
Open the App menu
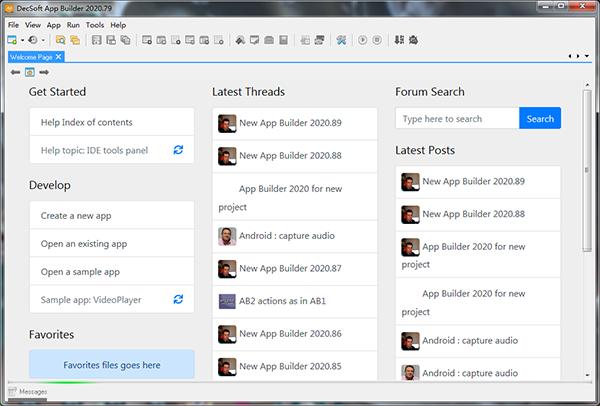(x=54, y=25)
